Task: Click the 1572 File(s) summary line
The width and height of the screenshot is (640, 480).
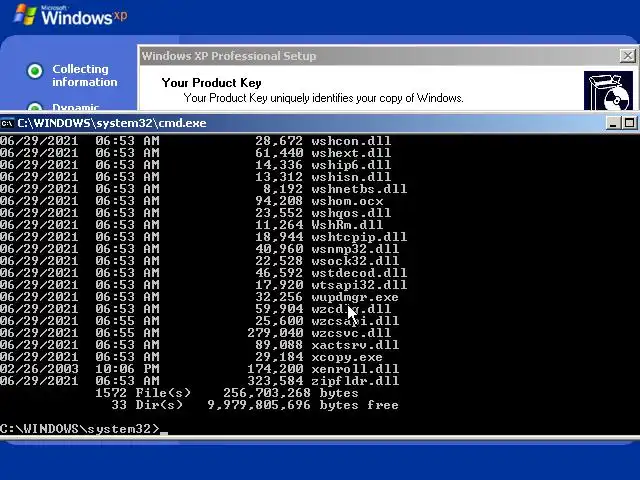Action: 227,393
